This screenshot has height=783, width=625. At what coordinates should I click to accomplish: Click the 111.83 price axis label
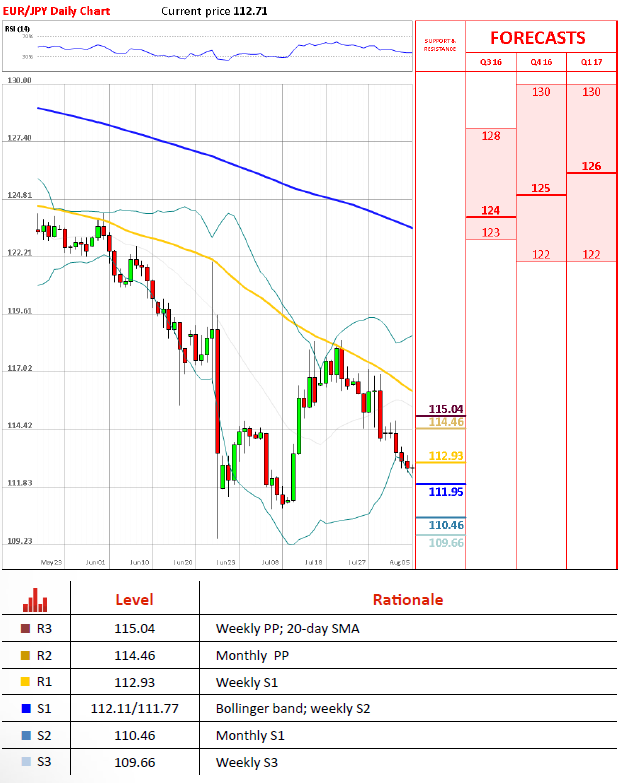19,483
